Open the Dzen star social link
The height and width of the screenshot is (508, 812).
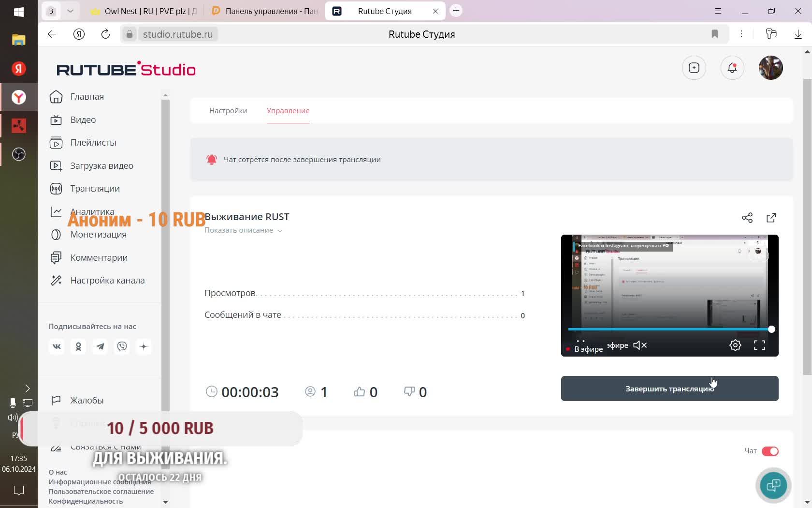[144, 346]
